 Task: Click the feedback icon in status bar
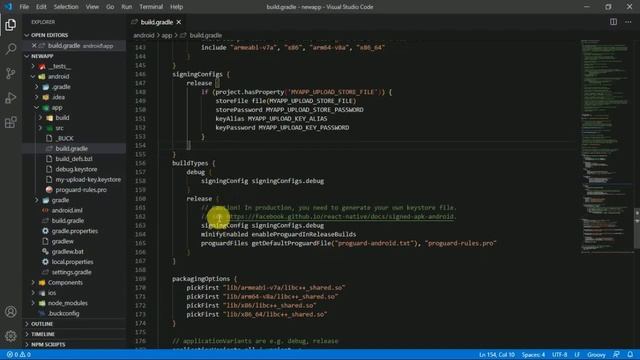(616, 355)
